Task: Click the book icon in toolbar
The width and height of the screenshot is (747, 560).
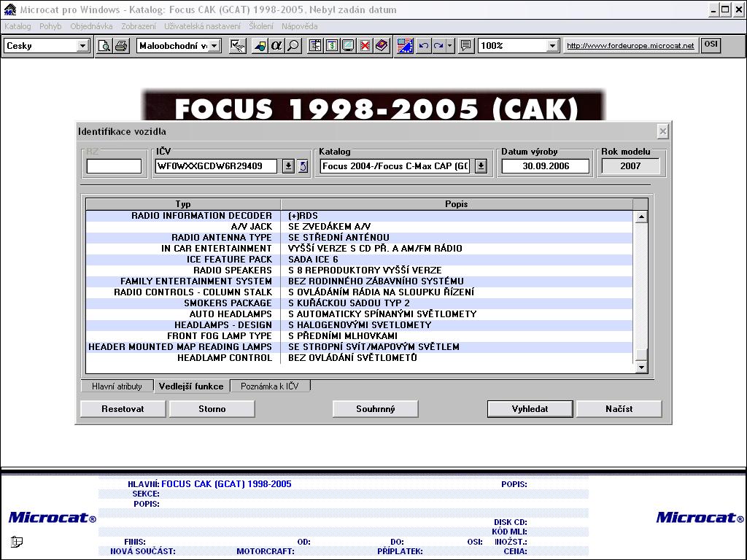Action: click(381, 46)
